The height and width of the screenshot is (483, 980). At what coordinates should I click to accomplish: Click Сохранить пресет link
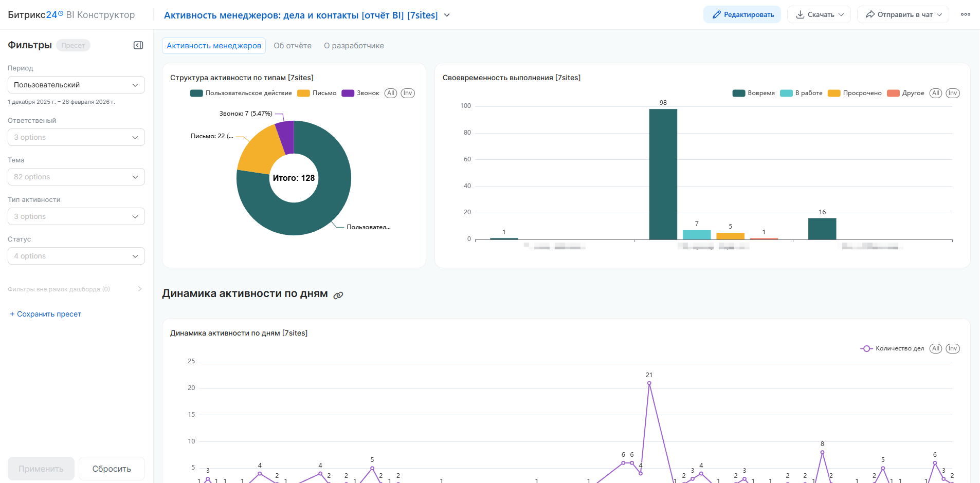(x=45, y=314)
